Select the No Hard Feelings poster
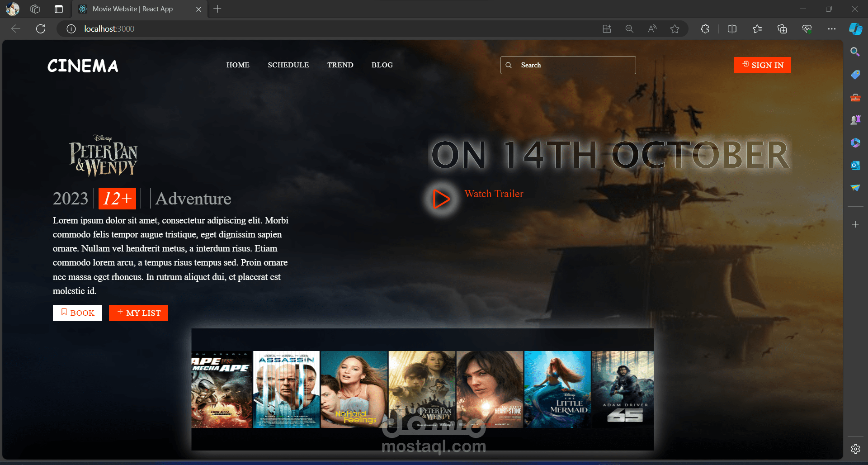The height and width of the screenshot is (465, 868). pos(354,389)
